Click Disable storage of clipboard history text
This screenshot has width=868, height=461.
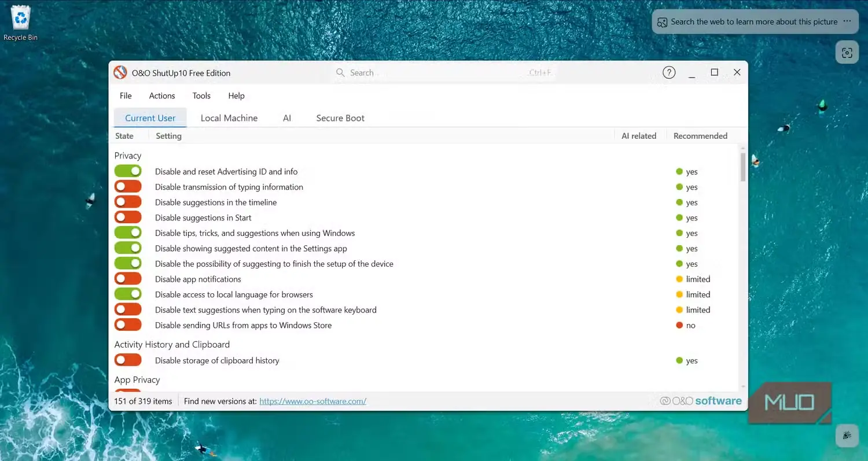pyautogui.click(x=217, y=360)
